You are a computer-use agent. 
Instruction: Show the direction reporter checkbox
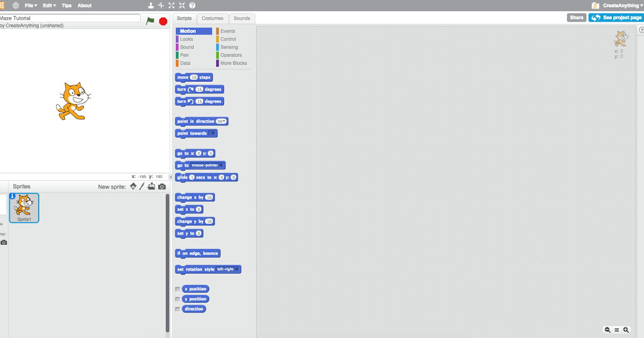coord(178,308)
